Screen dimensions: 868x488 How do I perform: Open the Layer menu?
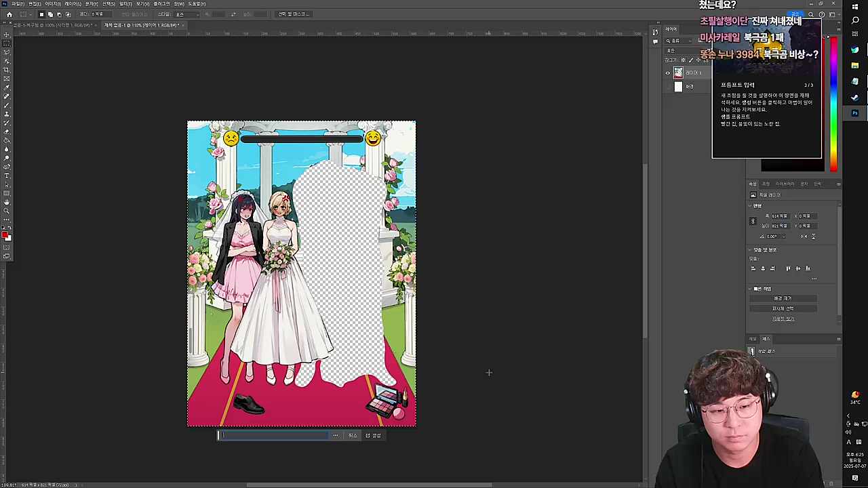73,3
